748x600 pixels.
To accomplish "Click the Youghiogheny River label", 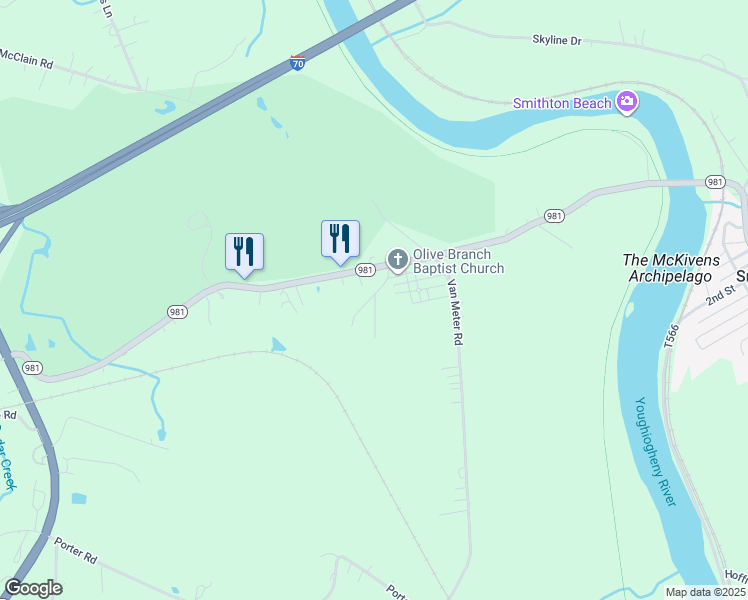I will pos(655,451).
